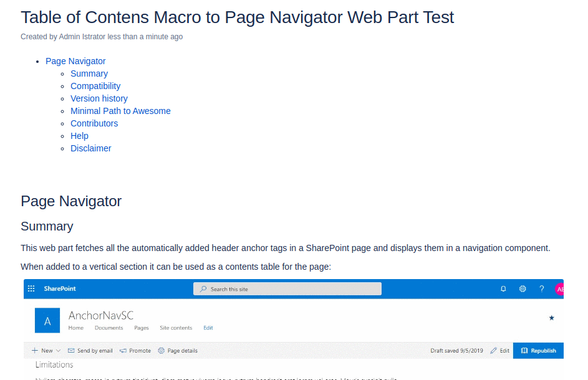
Task: Select the Documents navigation item
Action: (108, 328)
